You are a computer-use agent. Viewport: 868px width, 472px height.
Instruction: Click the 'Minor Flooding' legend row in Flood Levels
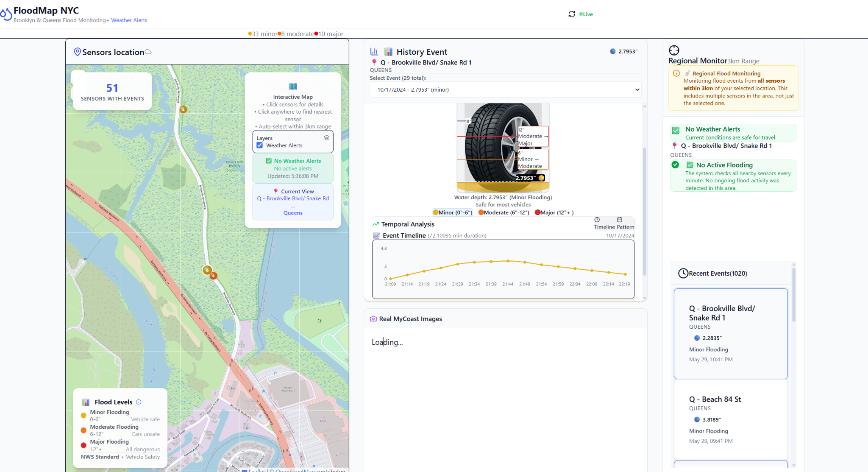coord(120,416)
